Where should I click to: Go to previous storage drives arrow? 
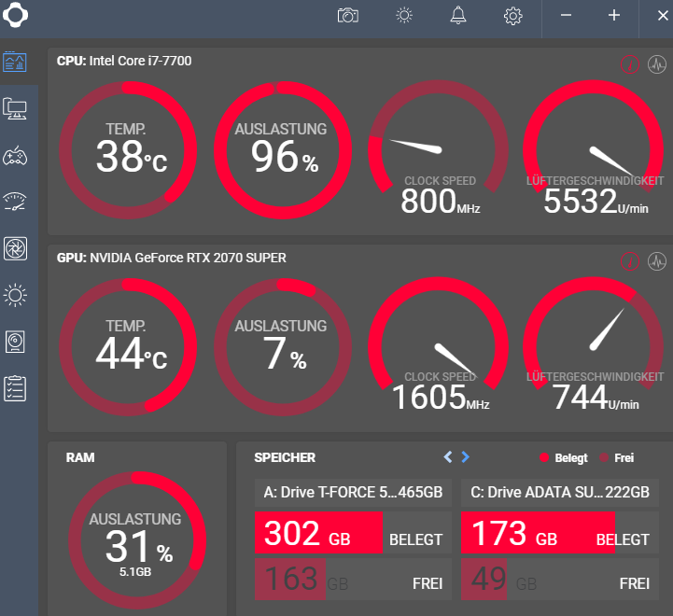pyautogui.click(x=448, y=457)
